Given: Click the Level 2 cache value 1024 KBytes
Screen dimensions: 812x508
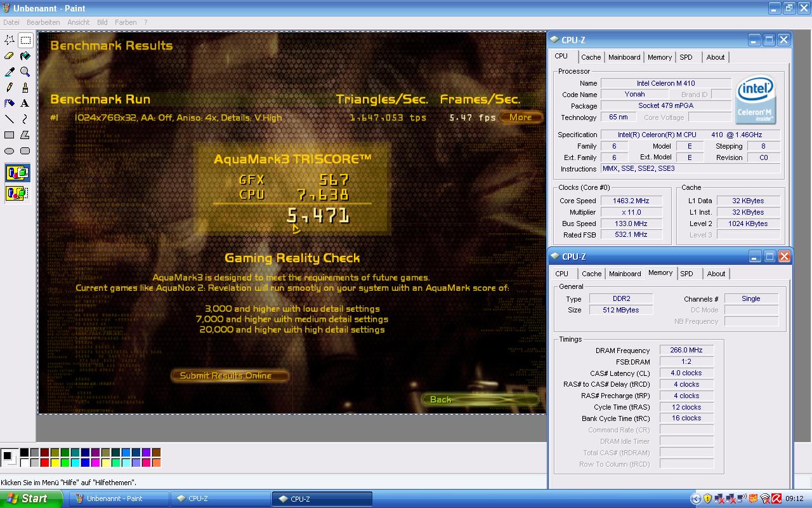Looking at the screenshot, I should tap(749, 224).
